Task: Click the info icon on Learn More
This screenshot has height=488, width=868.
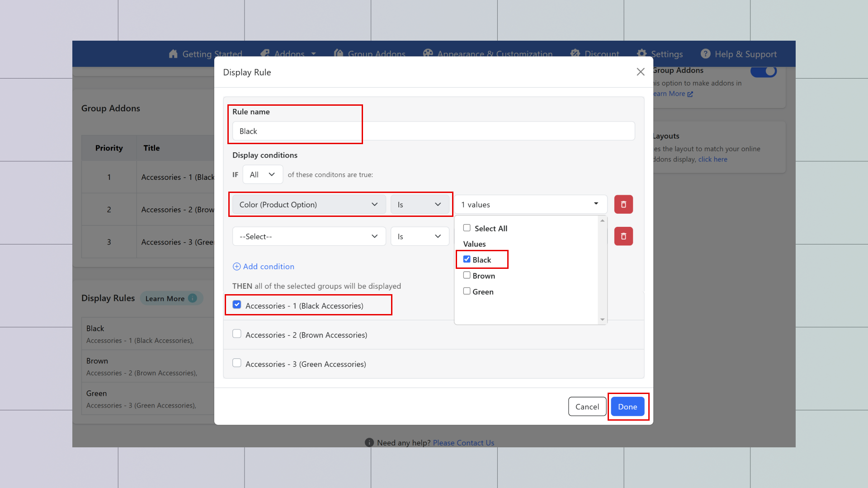Action: click(x=193, y=298)
